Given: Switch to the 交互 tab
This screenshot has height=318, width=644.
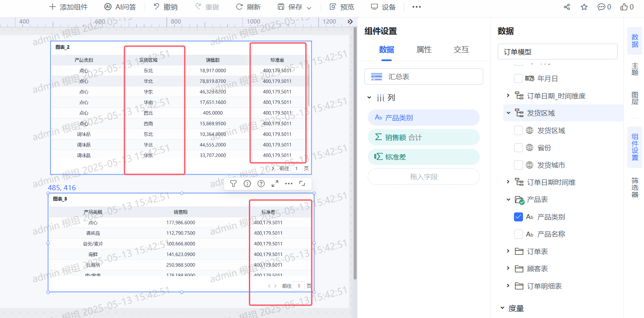Looking at the screenshot, I should 461,50.
